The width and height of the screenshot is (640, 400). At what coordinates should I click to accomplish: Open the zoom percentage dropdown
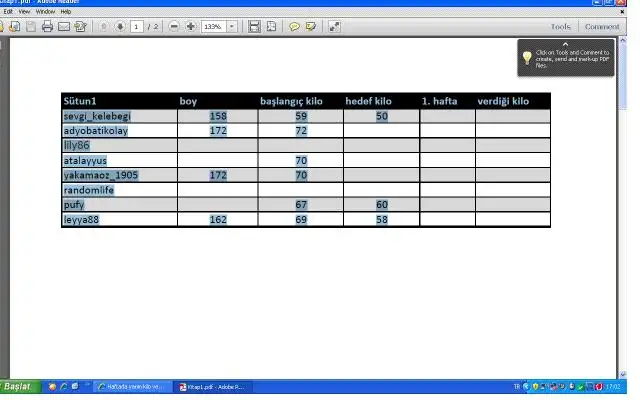click(x=233, y=26)
